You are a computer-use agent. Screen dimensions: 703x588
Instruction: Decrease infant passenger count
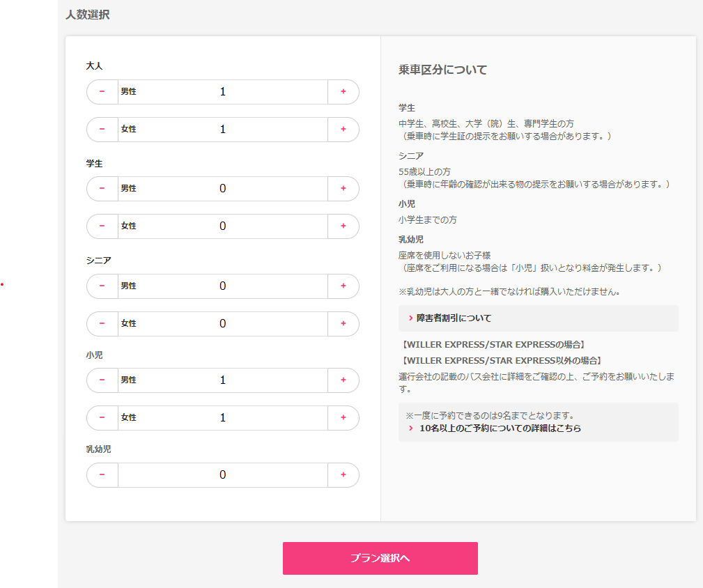point(102,474)
